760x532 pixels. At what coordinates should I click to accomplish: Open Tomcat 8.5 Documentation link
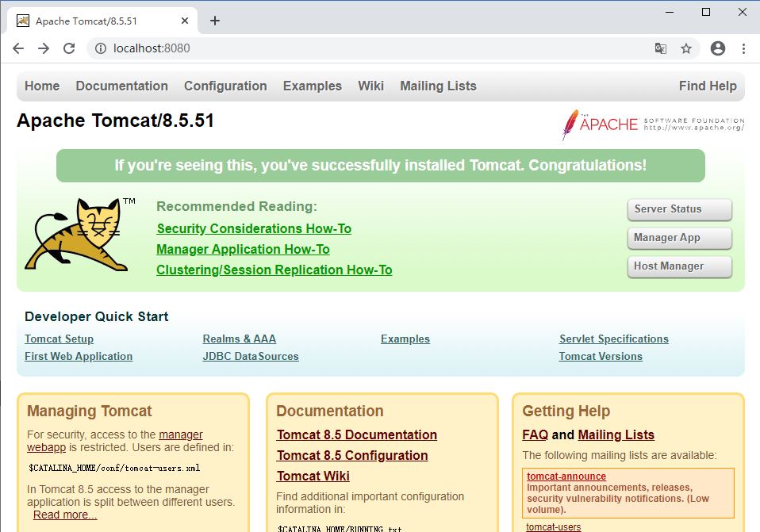[357, 435]
